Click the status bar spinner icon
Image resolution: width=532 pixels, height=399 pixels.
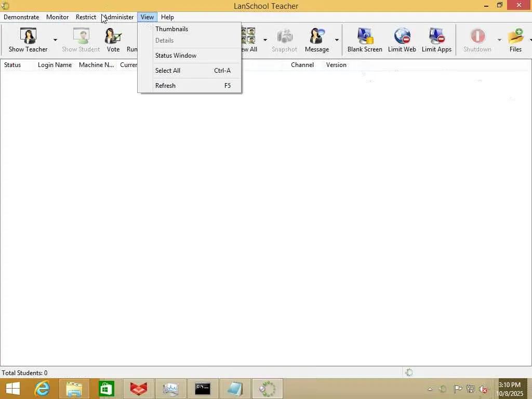(409, 373)
